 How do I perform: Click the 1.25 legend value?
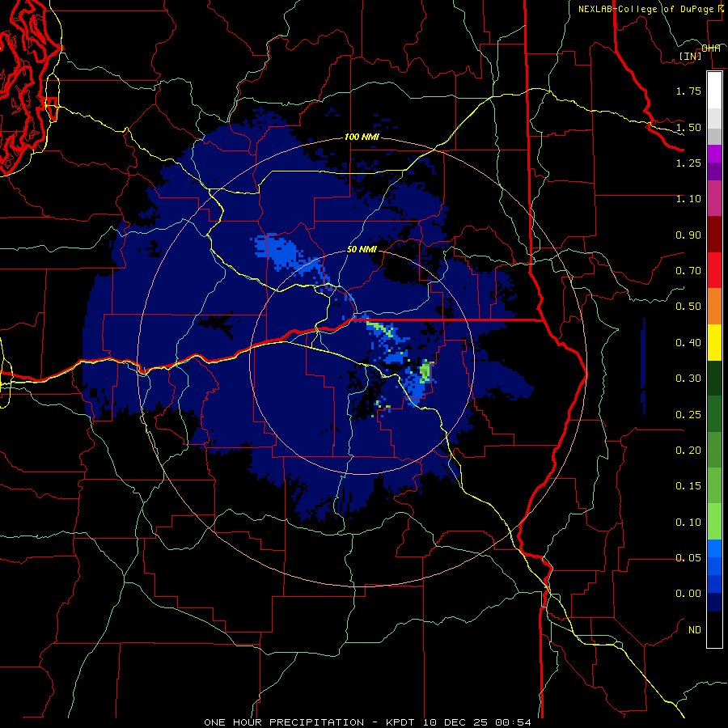pyautogui.click(x=688, y=163)
